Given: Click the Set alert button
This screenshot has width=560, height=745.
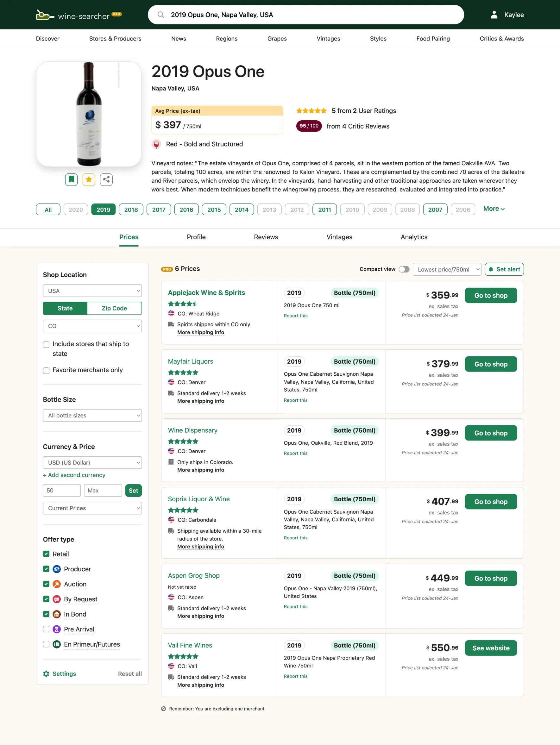Looking at the screenshot, I should click(504, 269).
